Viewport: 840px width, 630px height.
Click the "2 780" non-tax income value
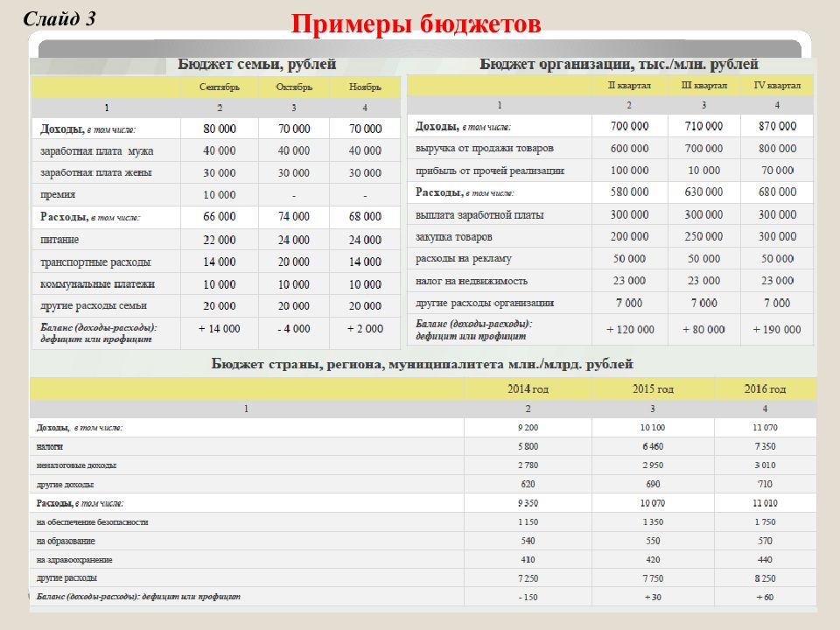(x=528, y=465)
